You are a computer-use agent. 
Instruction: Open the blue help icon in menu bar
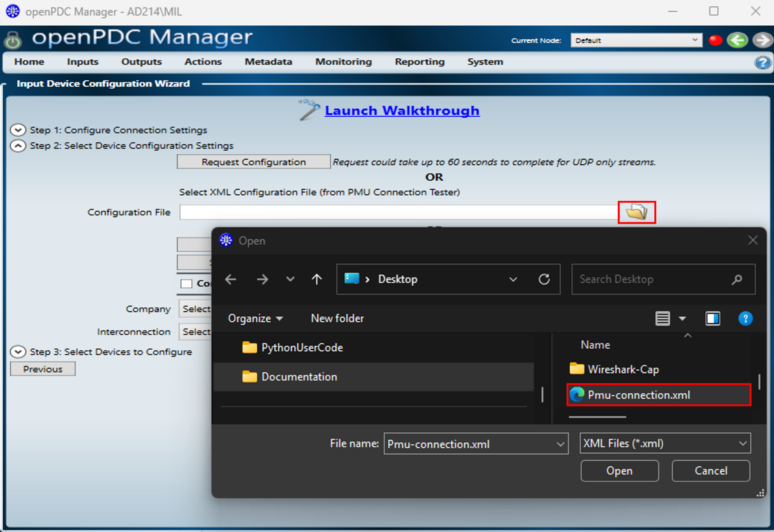(762, 62)
